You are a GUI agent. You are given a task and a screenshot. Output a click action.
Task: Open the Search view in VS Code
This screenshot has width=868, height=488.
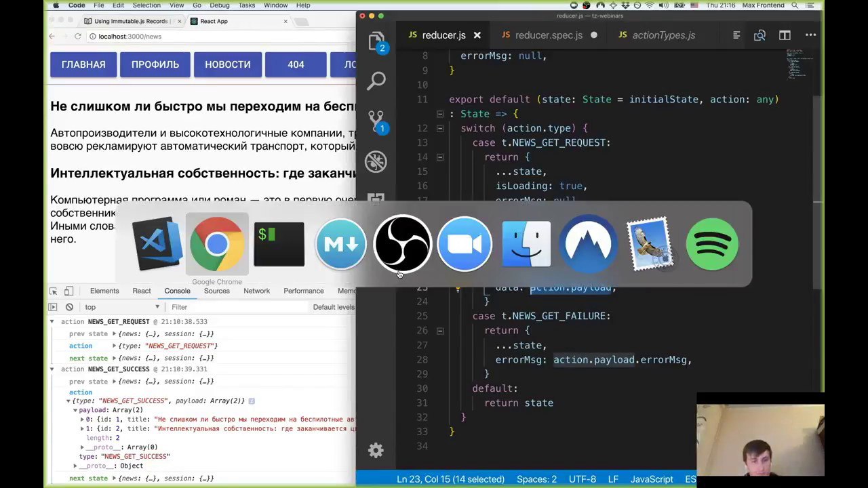click(376, 81)
